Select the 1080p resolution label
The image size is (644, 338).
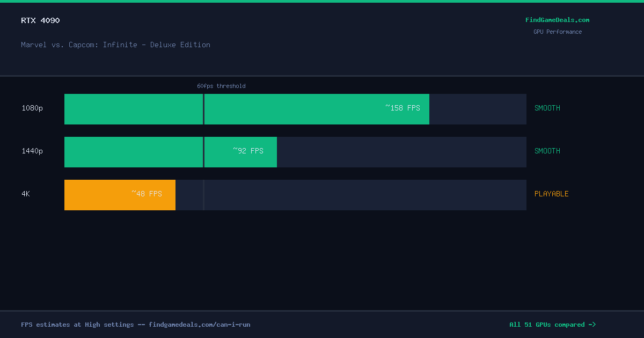32,108
